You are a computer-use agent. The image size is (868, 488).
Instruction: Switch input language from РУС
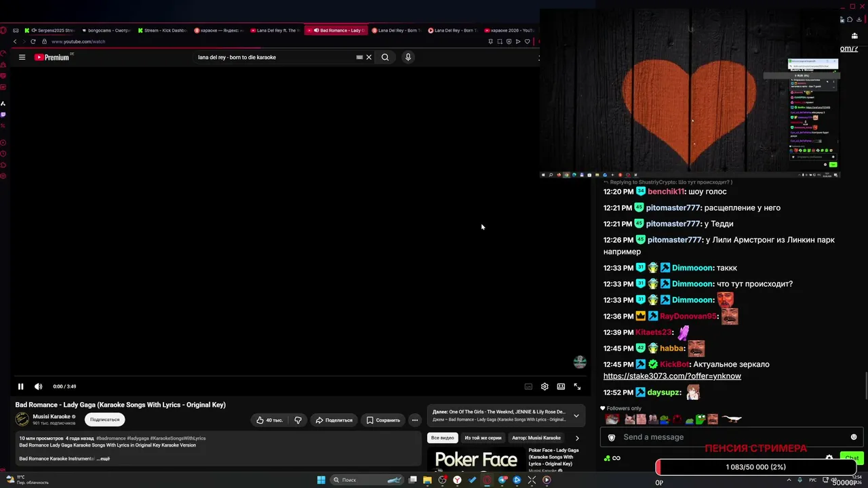[814, 480]
